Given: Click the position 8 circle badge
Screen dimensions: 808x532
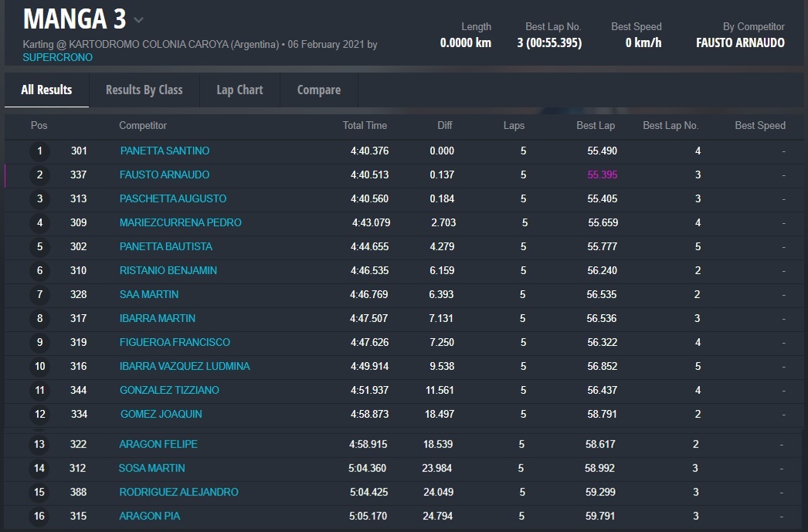Looking at the screenshot, I should click(39, 318).
